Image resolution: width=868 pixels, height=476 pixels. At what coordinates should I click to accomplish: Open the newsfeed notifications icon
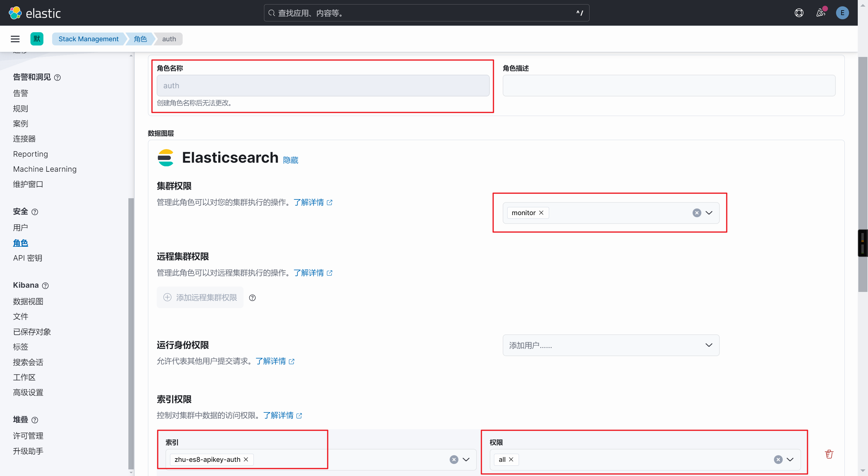click(821, 13)
